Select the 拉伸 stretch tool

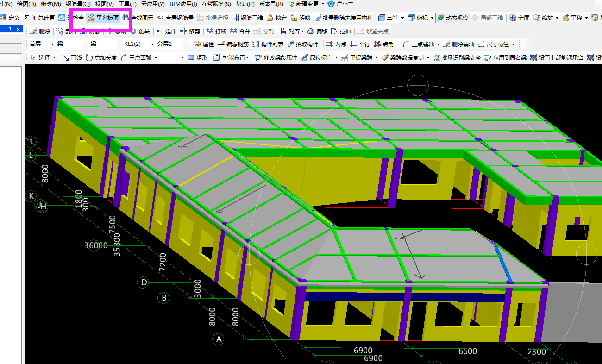[x=341, y=31]
